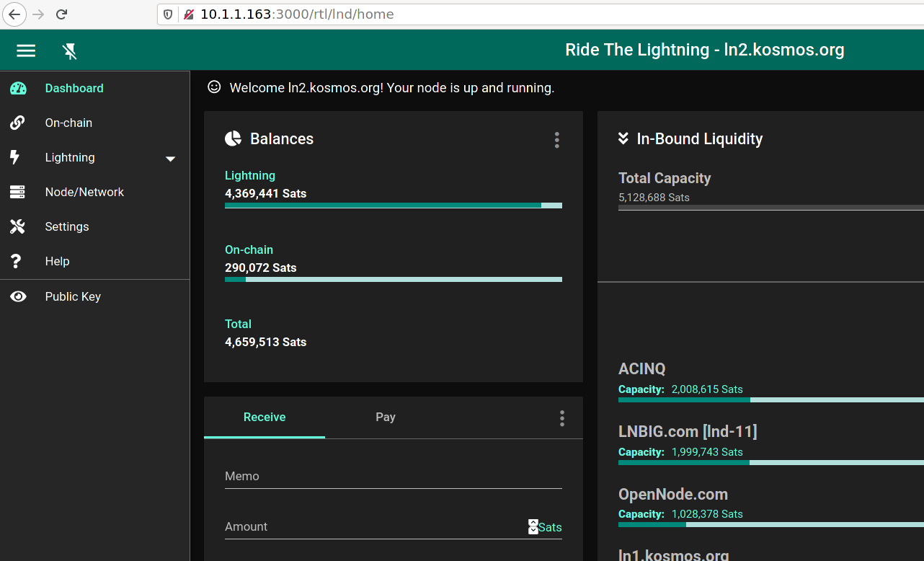Show the Public Key eye icon
Screen dimensions: 924x561
18,296
